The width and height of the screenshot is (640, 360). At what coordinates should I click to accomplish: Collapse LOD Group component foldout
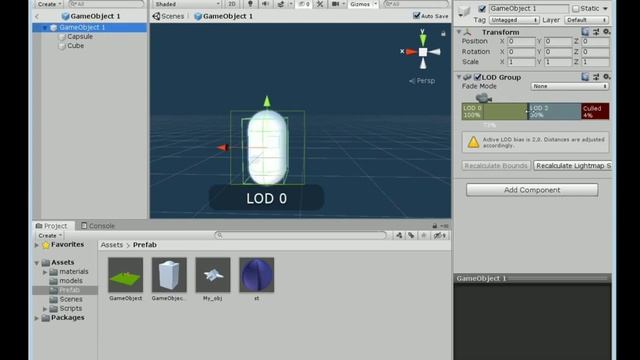point(459,77)
